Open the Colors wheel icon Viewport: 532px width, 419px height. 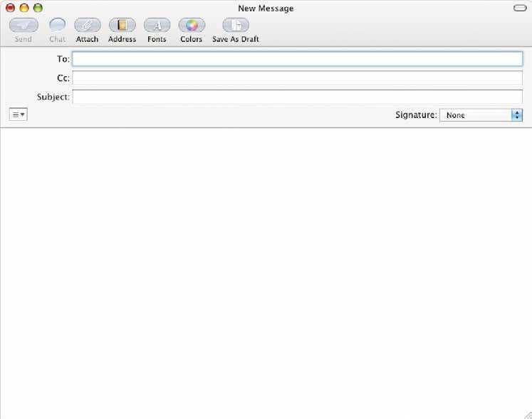[192, 25]
